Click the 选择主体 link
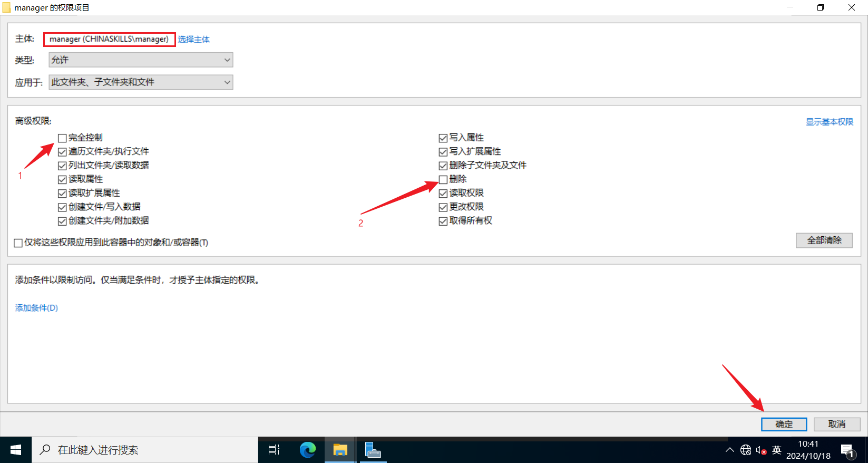The image size is (868, 463). pos(193,40)
